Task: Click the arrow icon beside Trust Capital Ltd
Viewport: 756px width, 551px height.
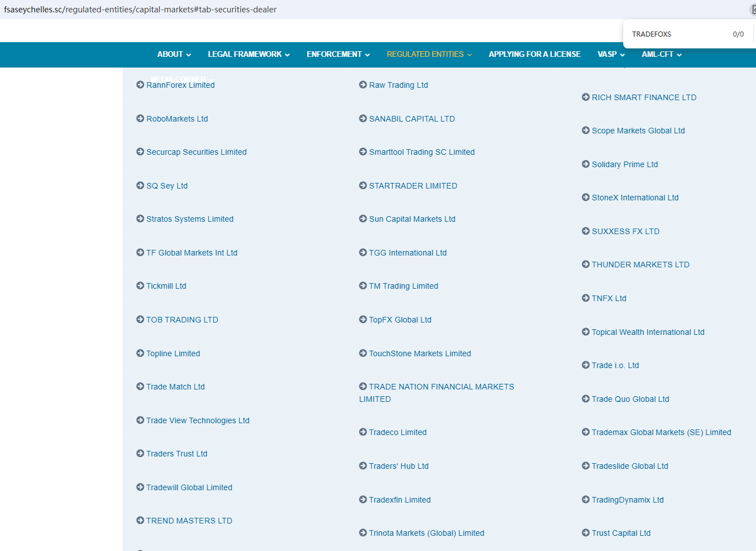Action: click(x=586, y=533)
